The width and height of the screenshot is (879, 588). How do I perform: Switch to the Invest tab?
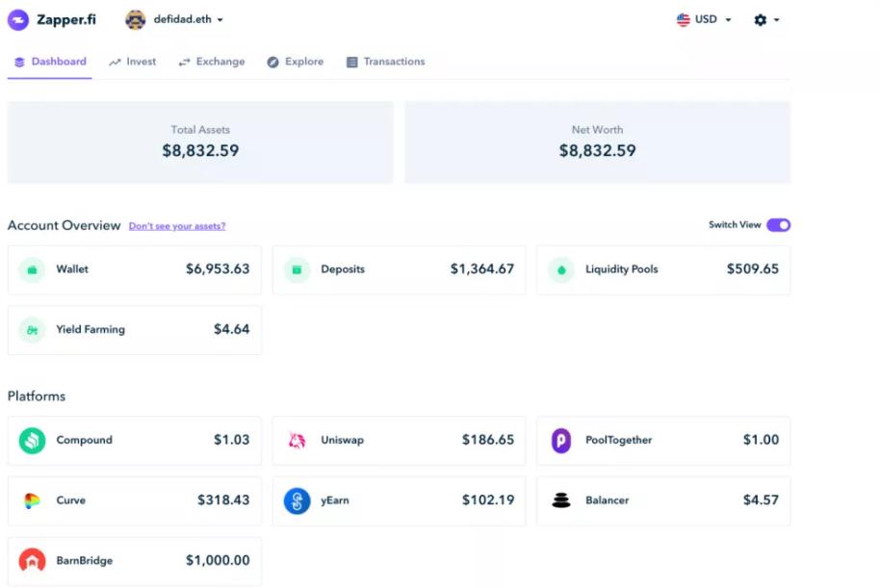132,62
